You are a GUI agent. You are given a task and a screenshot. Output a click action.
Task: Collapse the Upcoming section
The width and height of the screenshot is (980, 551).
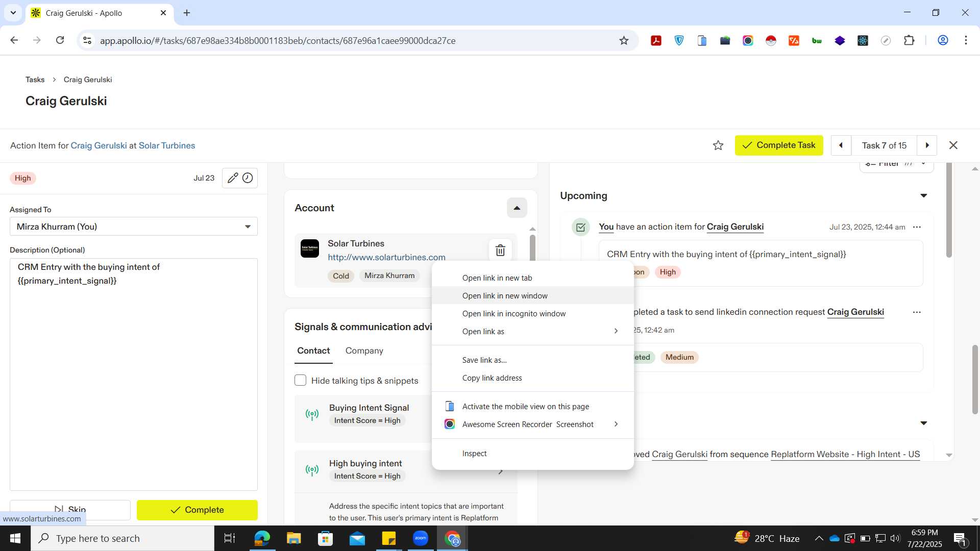pyautogui.click(x=923, y=196)
